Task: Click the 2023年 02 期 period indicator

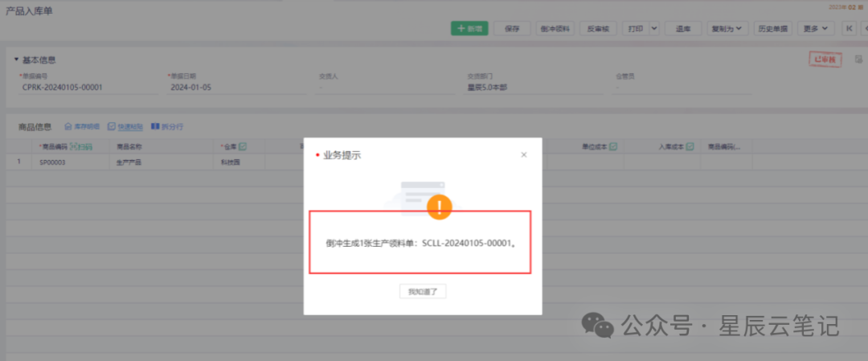Action: [846, 7]
